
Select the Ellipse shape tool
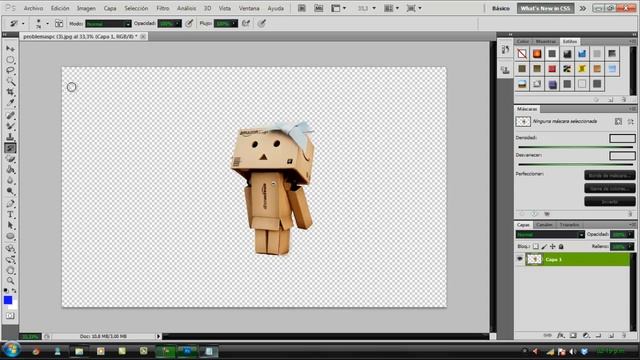coord(10,236)
